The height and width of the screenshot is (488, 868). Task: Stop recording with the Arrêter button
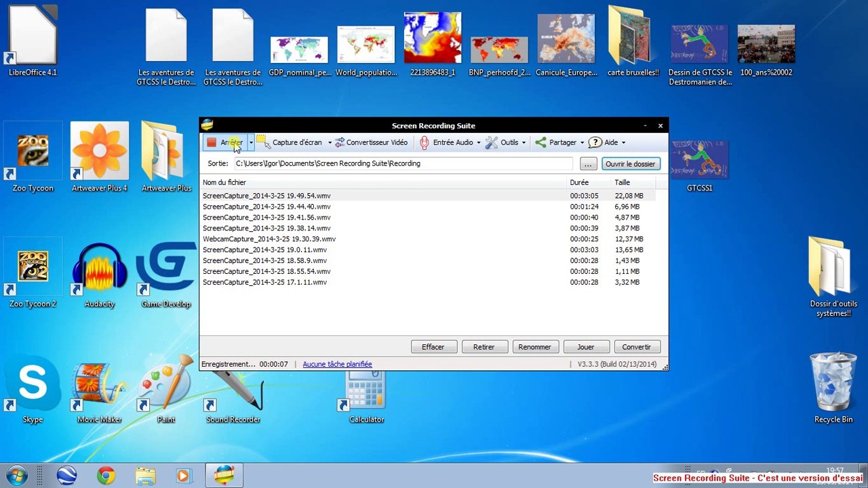click(225, 142)
